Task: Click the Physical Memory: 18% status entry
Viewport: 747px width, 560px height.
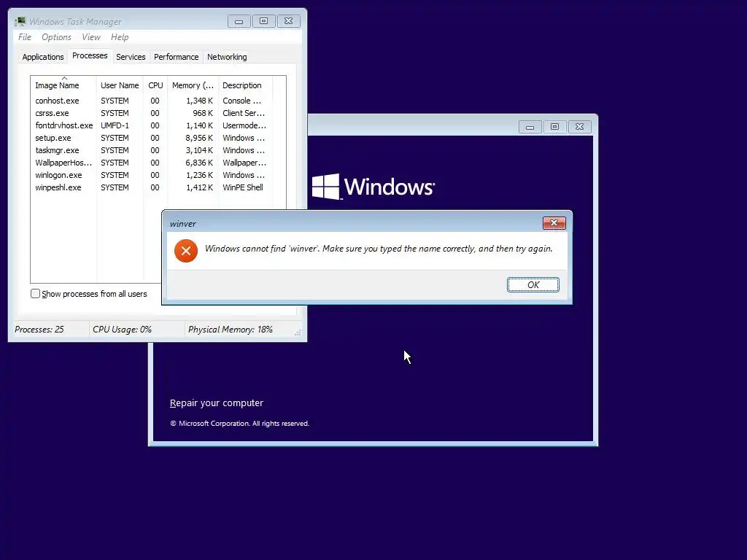Action: pos(230,330)
